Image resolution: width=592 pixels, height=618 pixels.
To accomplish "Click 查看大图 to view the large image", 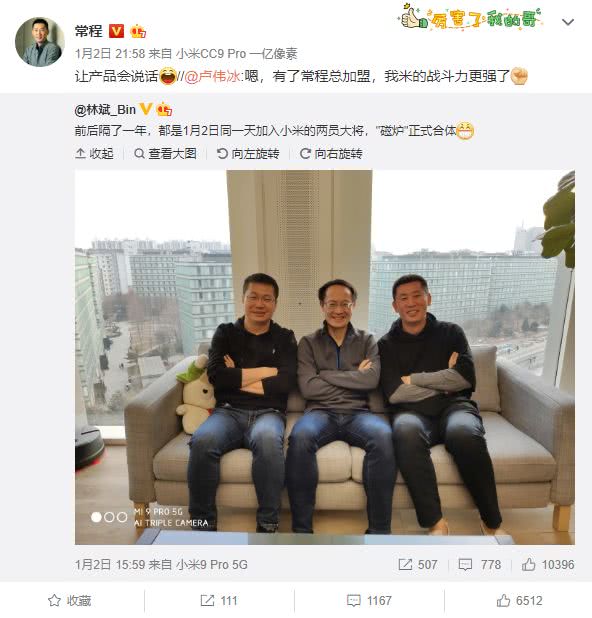I will click(x=165, y=154).
